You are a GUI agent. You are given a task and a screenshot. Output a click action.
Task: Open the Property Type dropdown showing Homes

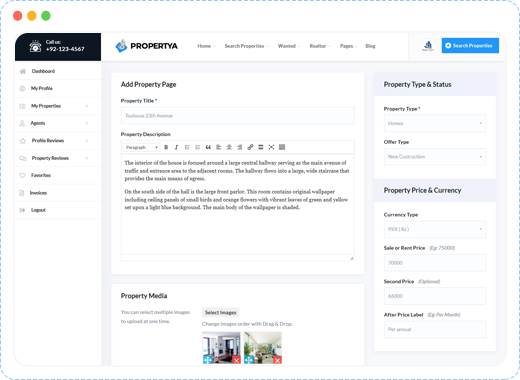click(x=435, y=123)
